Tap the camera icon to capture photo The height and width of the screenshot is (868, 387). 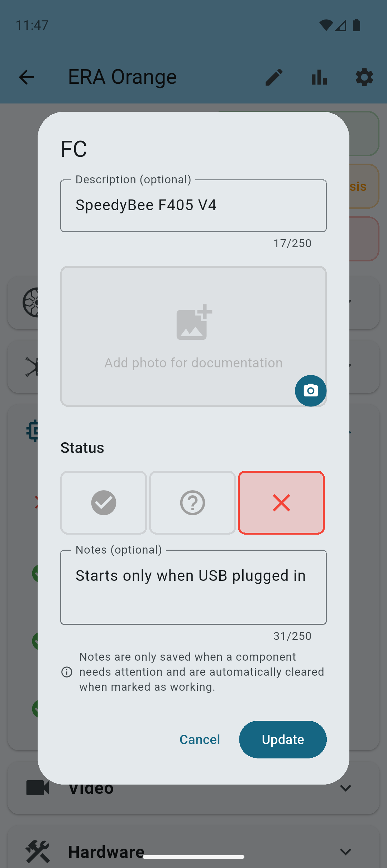(310, 390)
